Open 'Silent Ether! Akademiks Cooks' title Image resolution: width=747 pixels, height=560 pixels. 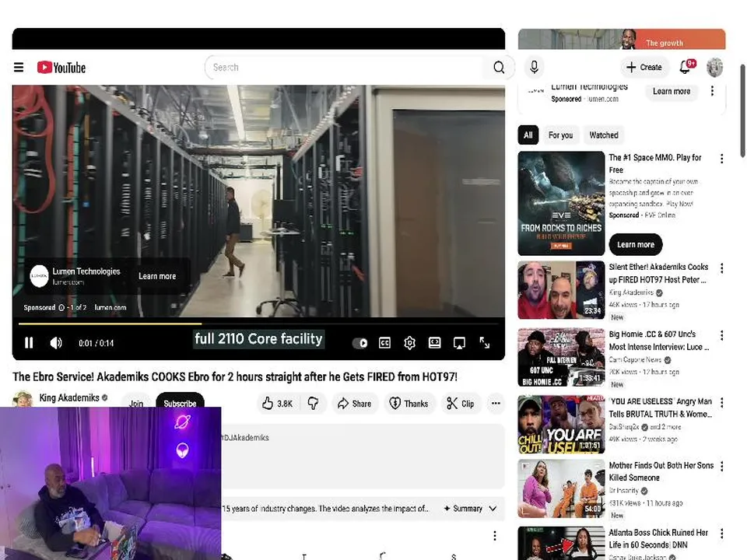[x=658, y=273]
